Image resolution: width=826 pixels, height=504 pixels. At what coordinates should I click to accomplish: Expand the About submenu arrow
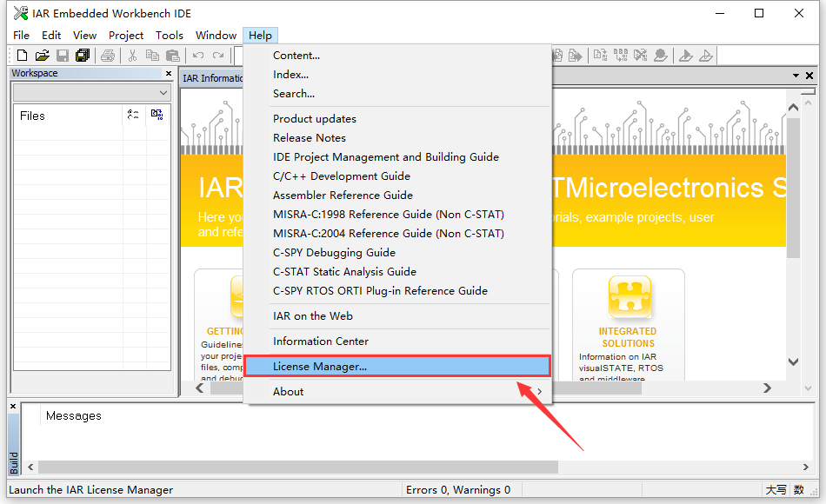coord(539,391)
